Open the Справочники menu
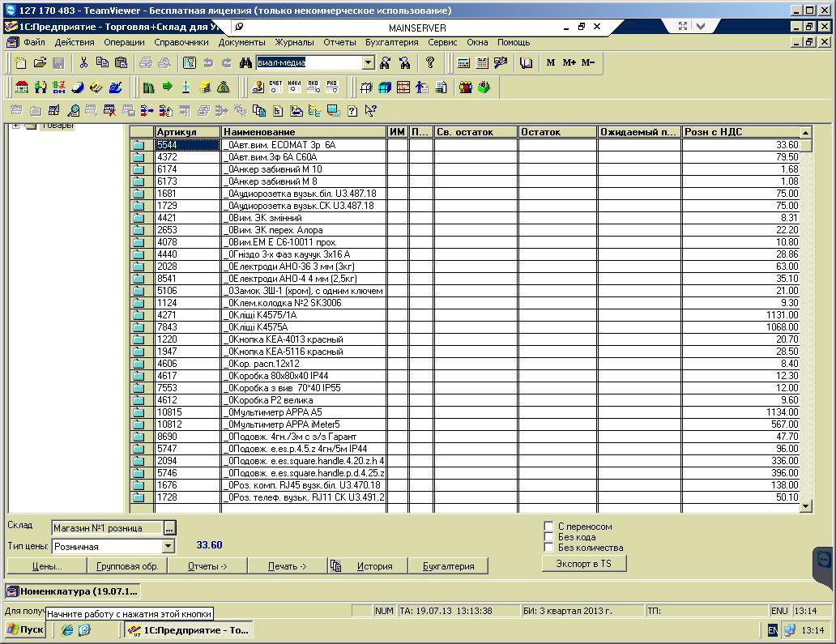This screenshot has width=836, height=644. (181, 42)
